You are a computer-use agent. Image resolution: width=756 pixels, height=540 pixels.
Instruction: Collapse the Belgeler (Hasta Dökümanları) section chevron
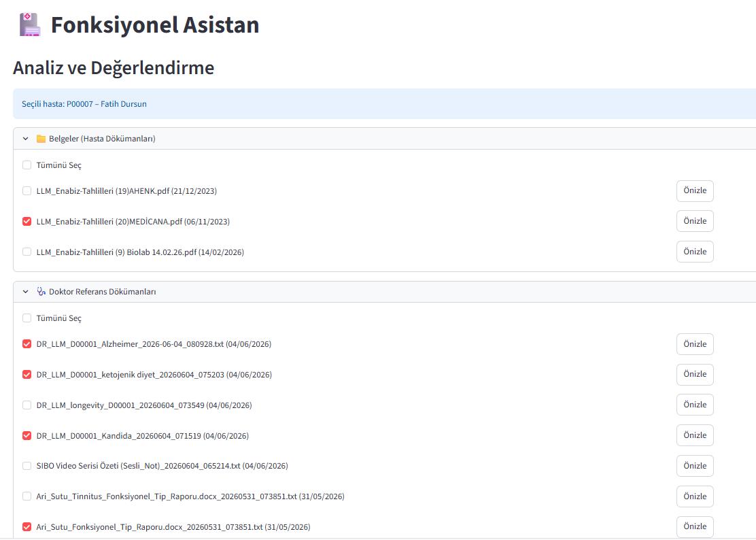click(x=26, y=139)
